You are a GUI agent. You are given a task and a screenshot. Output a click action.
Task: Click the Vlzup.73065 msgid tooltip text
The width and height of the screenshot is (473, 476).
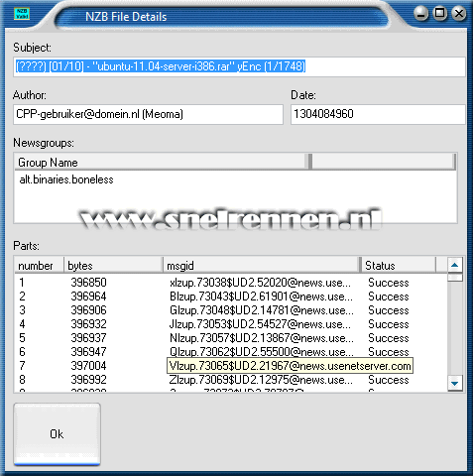(290, 366)
